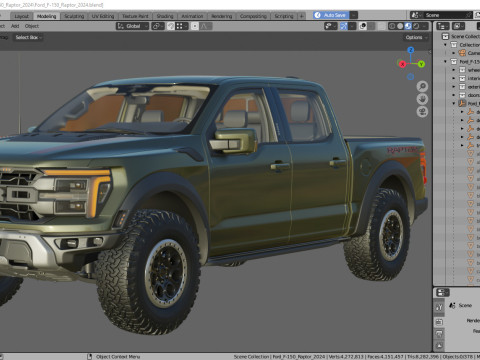This screenshot has height=360, width=480.
Task: Expand the exterior collection row
Action: (x=454, y=87)
